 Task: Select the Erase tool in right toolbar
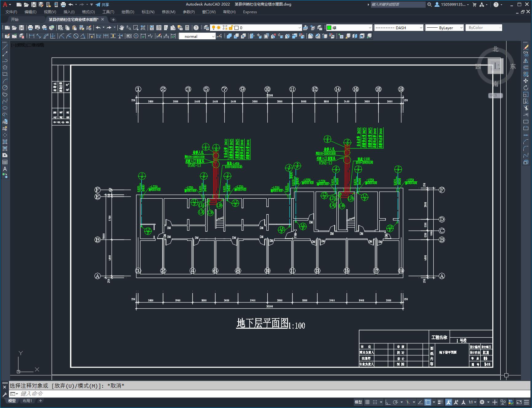526,47
